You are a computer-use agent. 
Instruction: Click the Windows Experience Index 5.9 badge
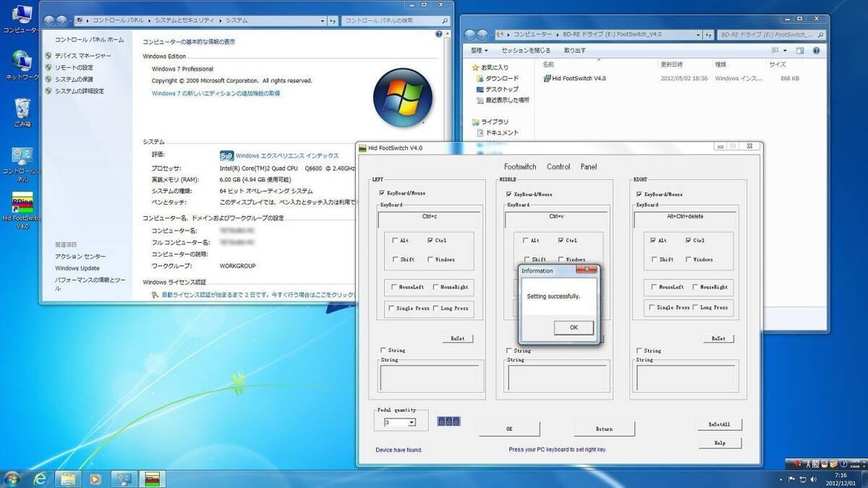(226, 155)
